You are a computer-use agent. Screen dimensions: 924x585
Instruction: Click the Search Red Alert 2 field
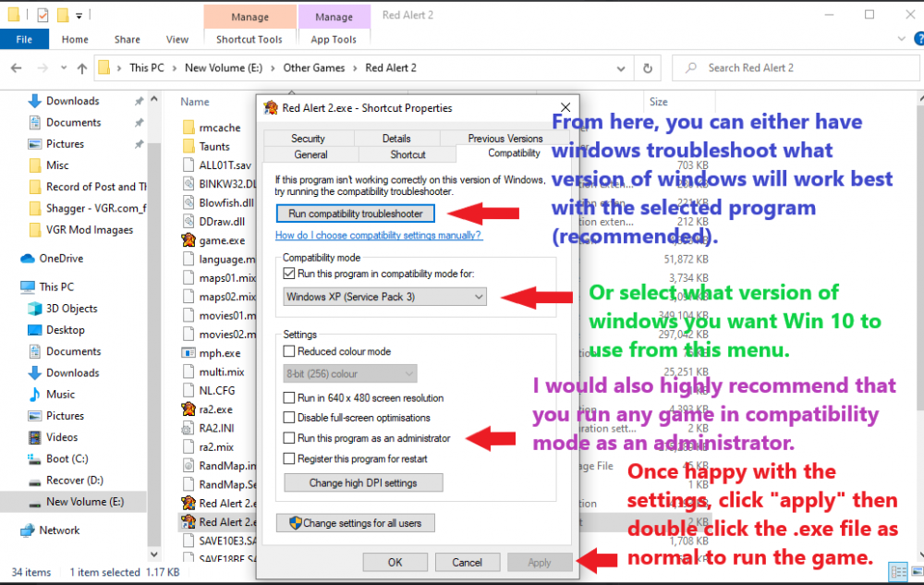(796, 68)
